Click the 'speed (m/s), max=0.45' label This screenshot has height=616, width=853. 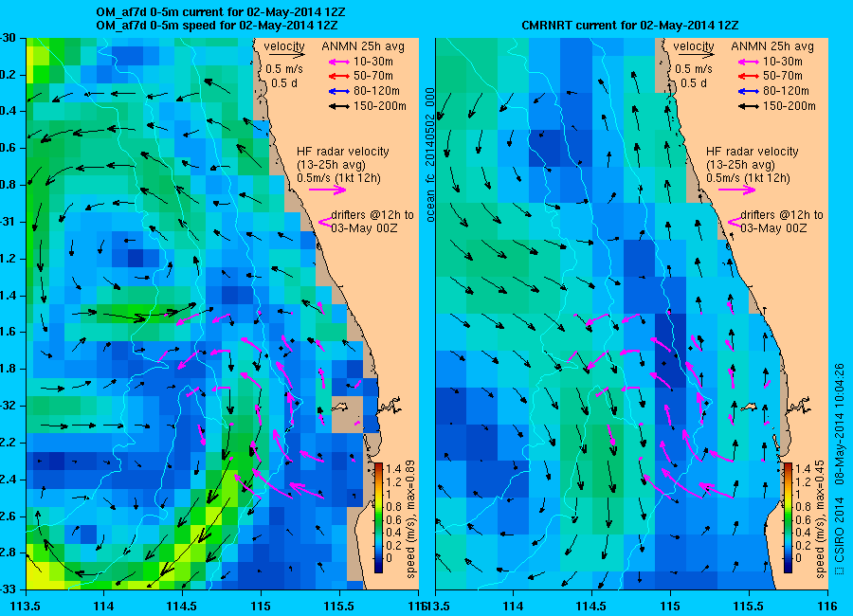tap(821, 519)
